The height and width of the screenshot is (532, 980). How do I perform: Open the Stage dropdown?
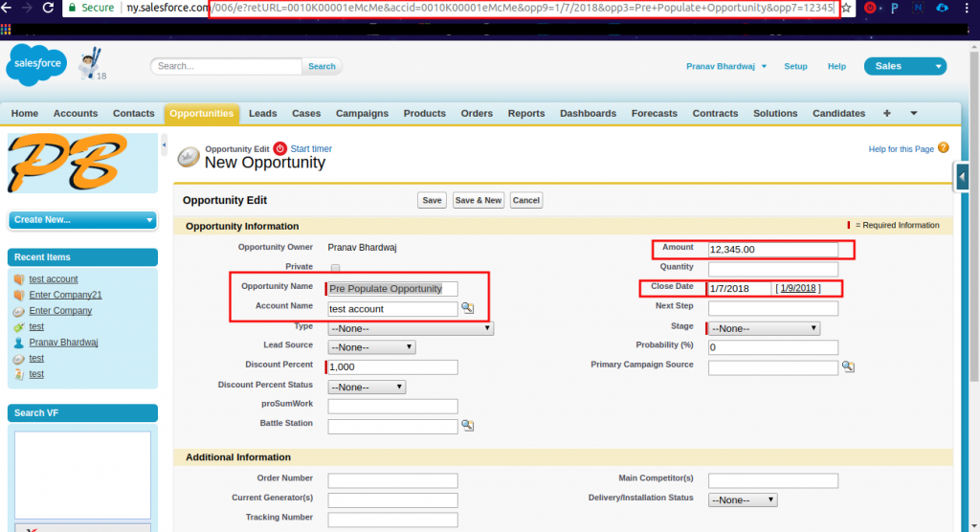pos(764,328)
